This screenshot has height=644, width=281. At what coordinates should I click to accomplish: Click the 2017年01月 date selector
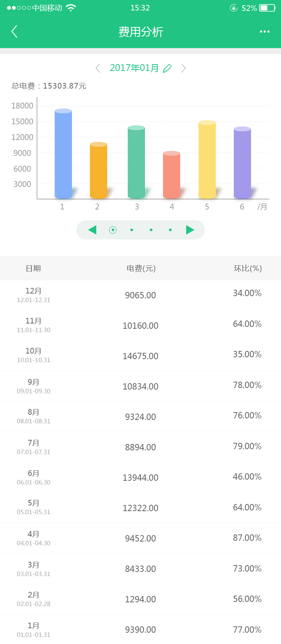tap(134, 68)
